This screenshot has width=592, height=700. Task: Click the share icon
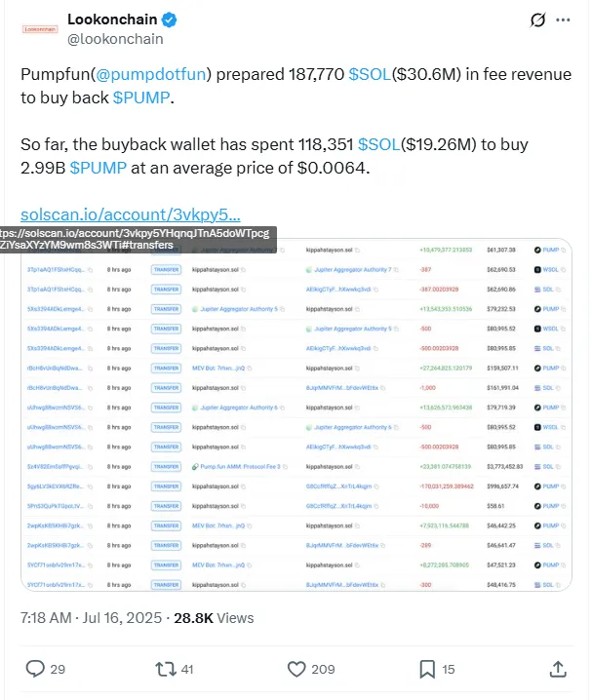(x=558, y=669)
